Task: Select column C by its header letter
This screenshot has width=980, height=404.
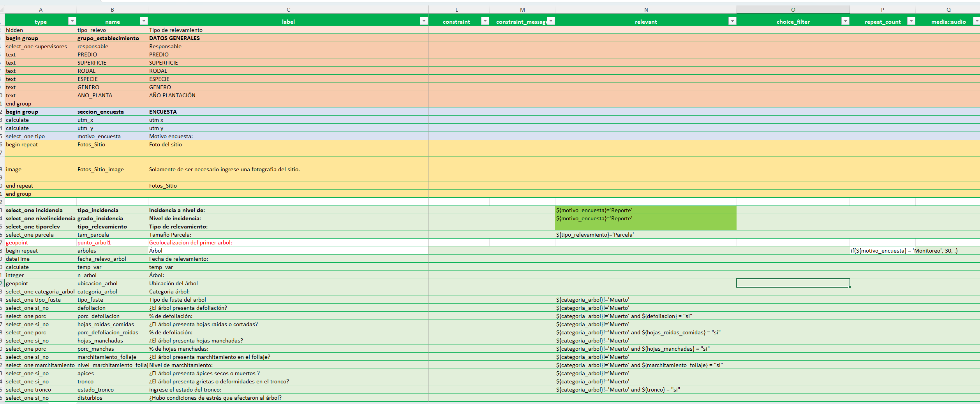Action: pyautogui.click(x=288, y=10)
